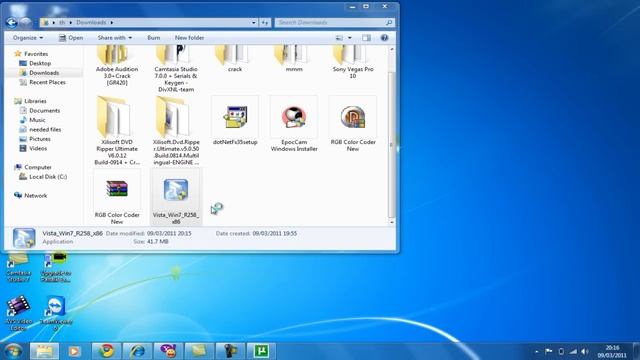Select EpocCam Windows Installer file

[x=294, y=124]
